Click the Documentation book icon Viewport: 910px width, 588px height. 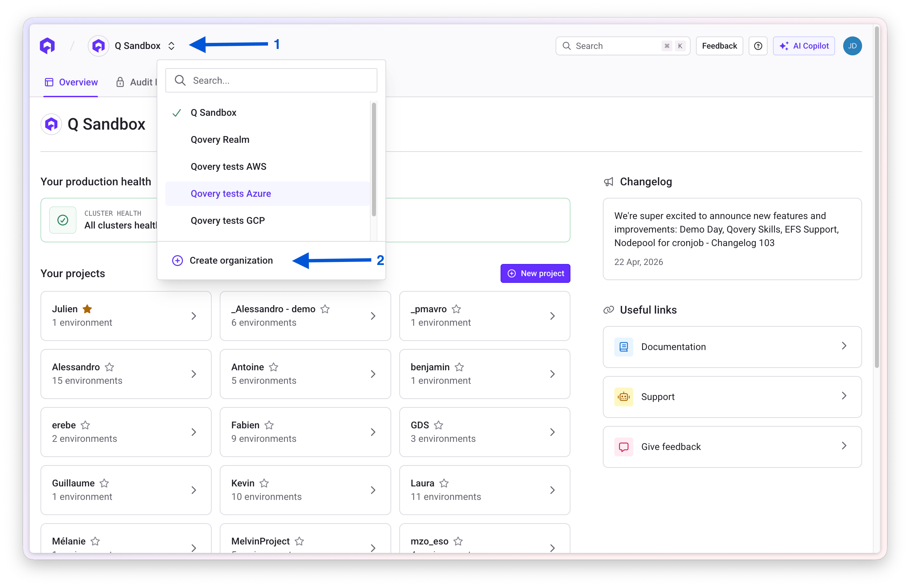(623, 347)
